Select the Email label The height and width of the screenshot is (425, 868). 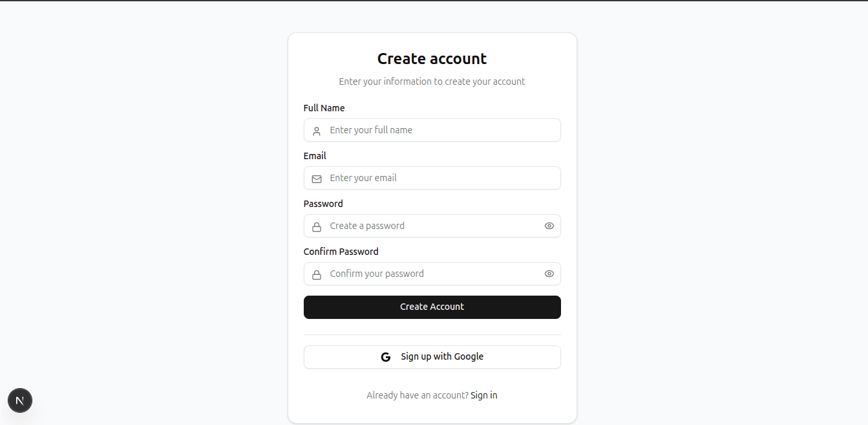315,155
